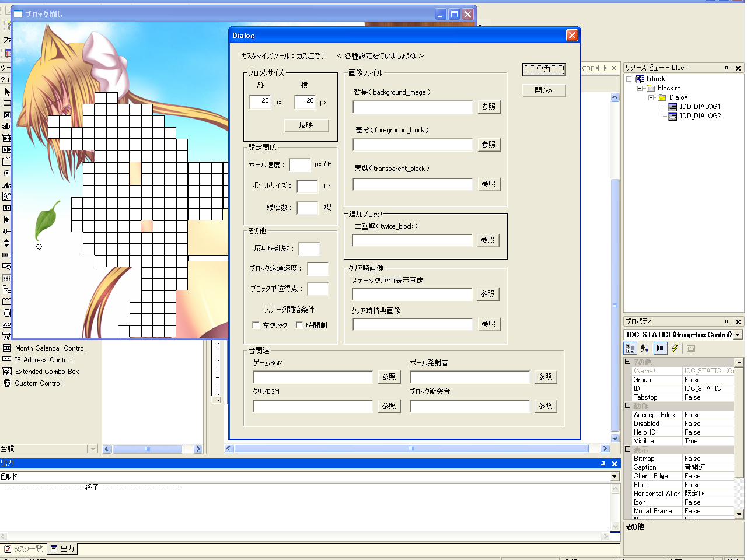Screen dimensions: 747x560
Task: Click 参照 for the transparent_block field
Action: pyautogui.click(x=489, y=184)
